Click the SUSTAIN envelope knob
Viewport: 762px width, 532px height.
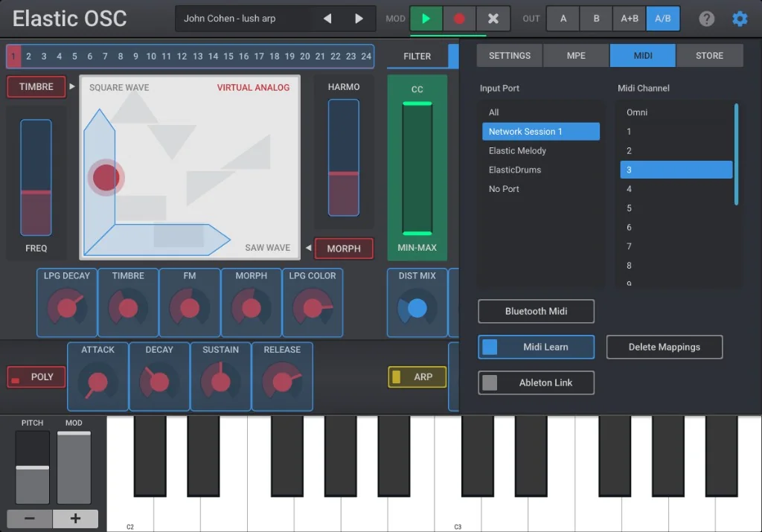220,382
